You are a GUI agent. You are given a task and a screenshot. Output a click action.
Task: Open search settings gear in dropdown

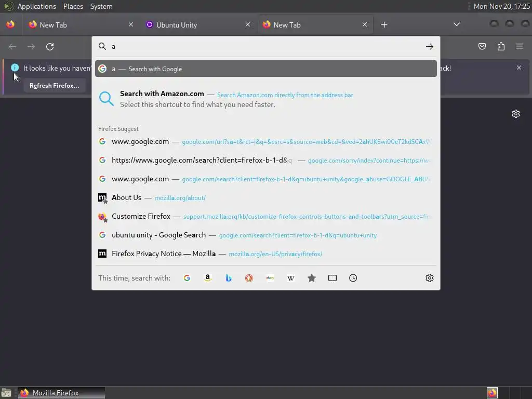coord(430,278)
